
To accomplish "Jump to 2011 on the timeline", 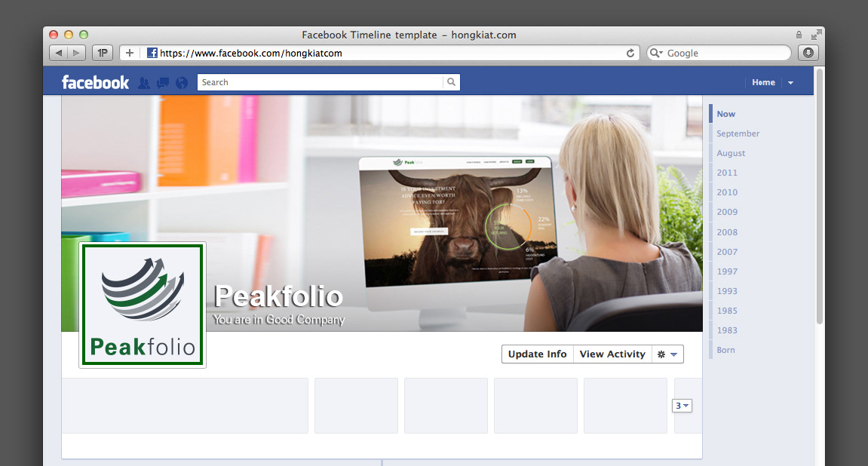I will point(727,173).
